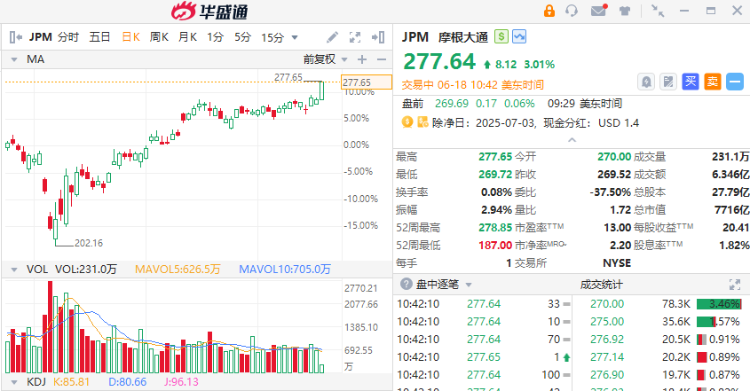Click the orange lock icon in title bar

pyautogui.click(x=549, y=11)
